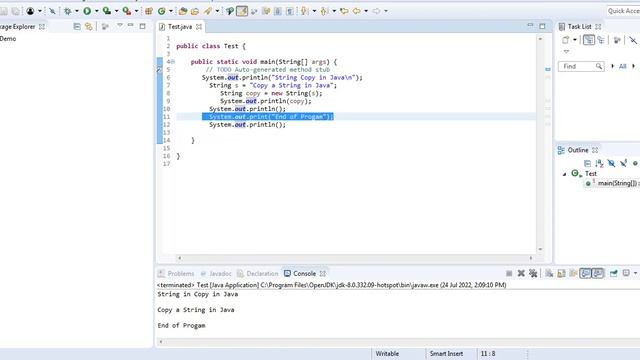Toggle Hide Fields in Outline

(611, 164)
